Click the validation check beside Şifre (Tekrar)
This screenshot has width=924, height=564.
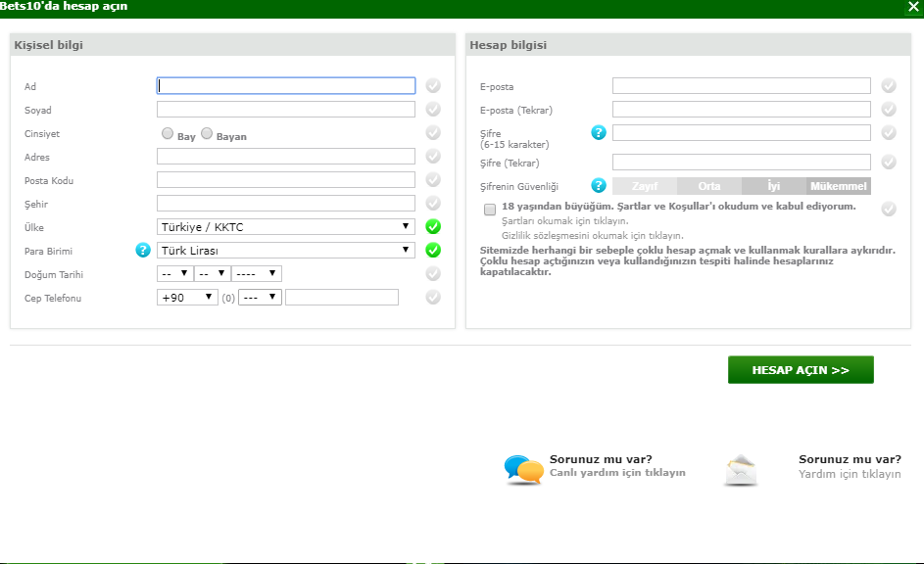[x=889, y=162]
